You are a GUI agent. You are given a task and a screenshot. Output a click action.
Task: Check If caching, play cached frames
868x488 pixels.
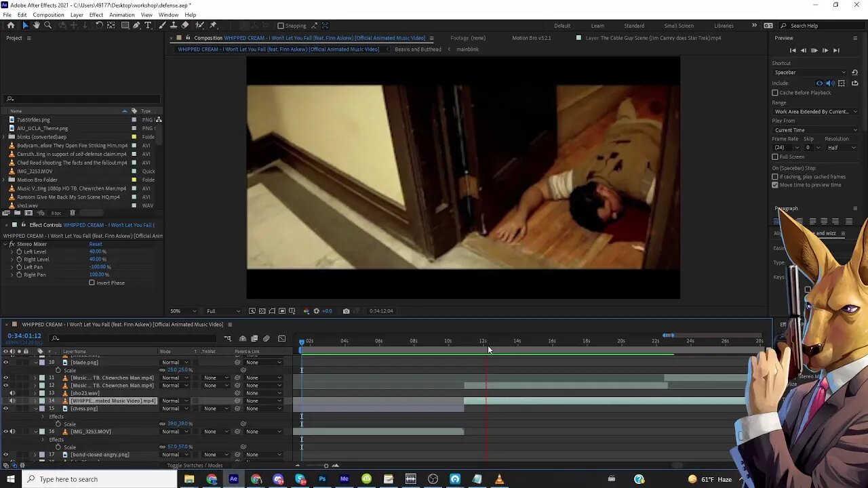click(x=775, y=177)
